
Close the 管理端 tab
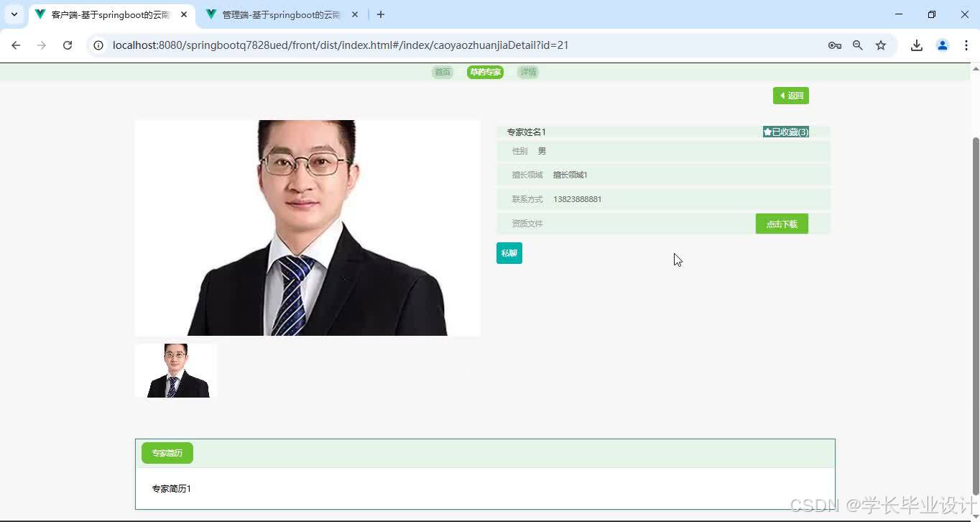point(355,14)
